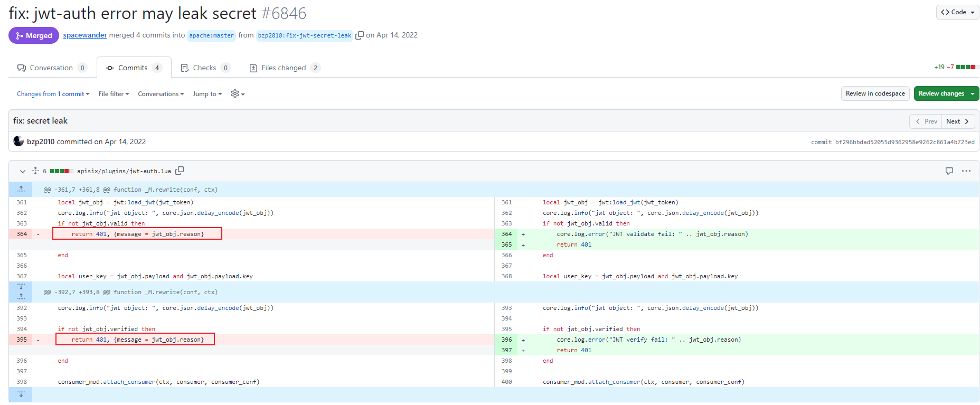
Task: Click file diffstat blocks next to 6
Action: pyautogui.click(x=62, y=171)
